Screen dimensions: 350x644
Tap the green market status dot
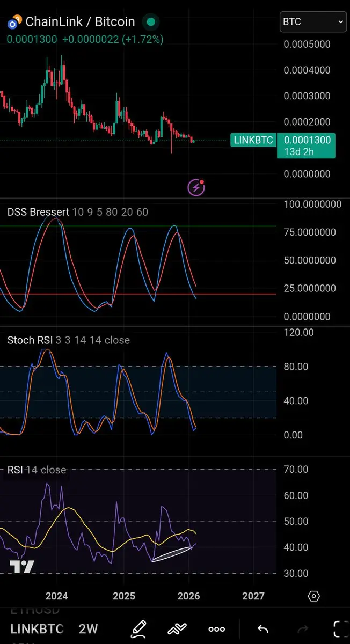[151, 22]
